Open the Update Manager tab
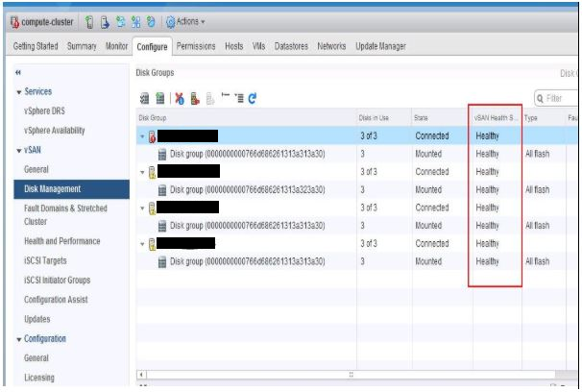 (x=381, y=46)
